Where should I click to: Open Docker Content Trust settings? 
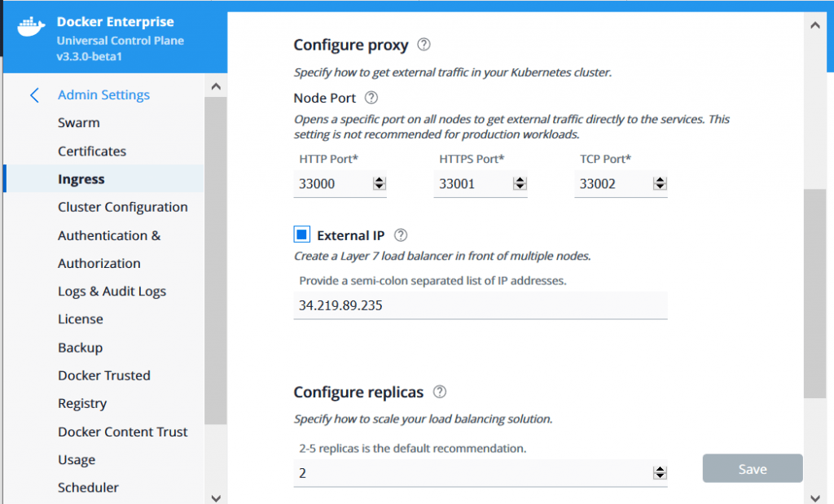pos(123,432)
